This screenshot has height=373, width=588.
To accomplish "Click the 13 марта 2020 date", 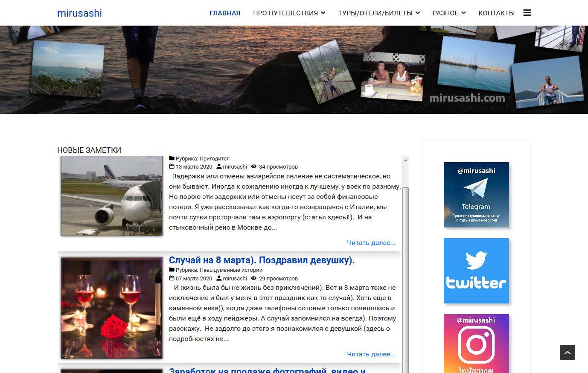I will tap(194, 166).
